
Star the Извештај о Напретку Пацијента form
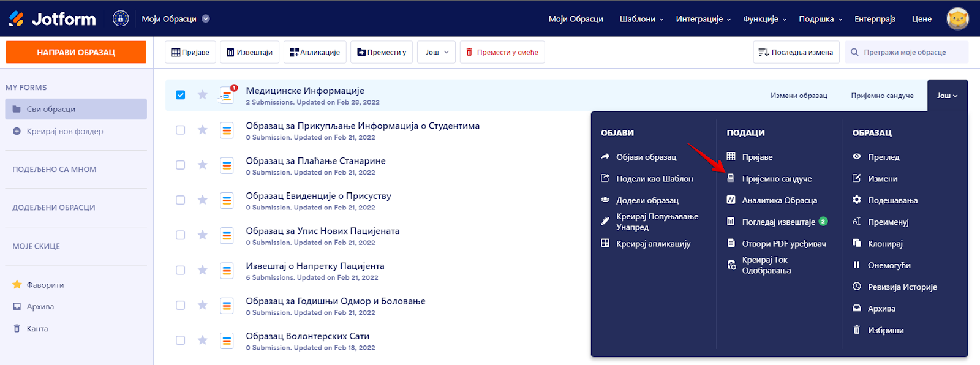coord(203,270)
